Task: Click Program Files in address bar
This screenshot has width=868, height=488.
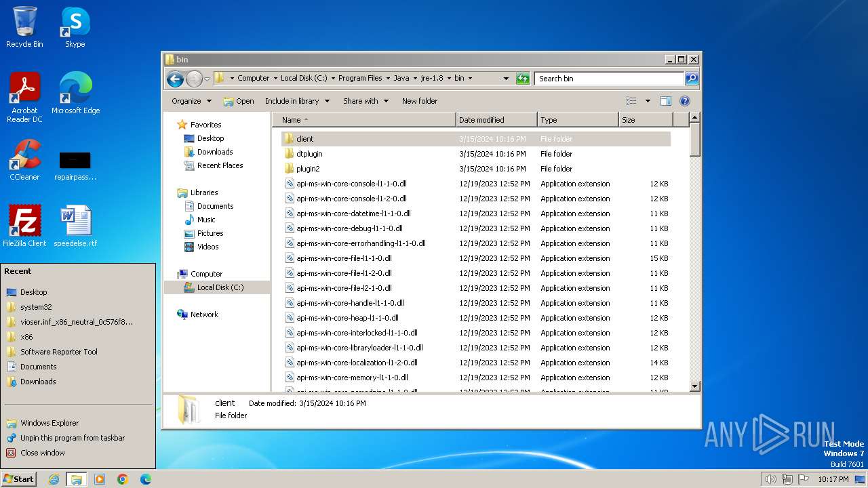Action: click(360, 78)
